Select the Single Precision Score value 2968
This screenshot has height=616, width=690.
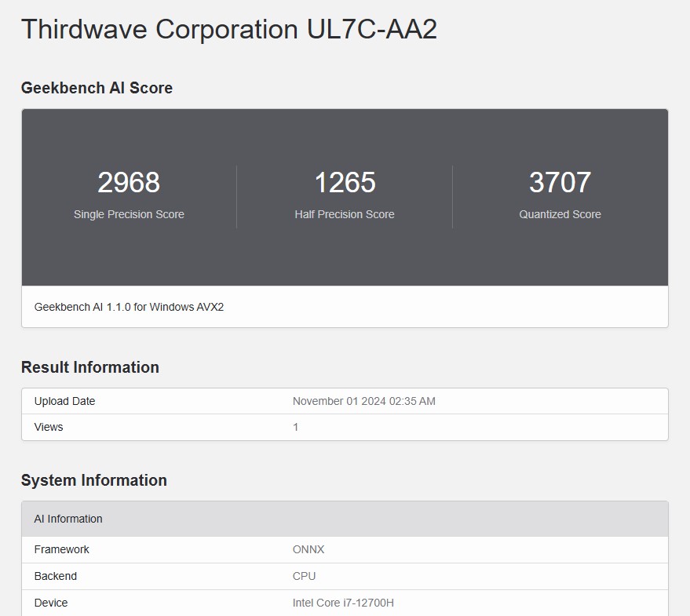(x=129, y=183)
